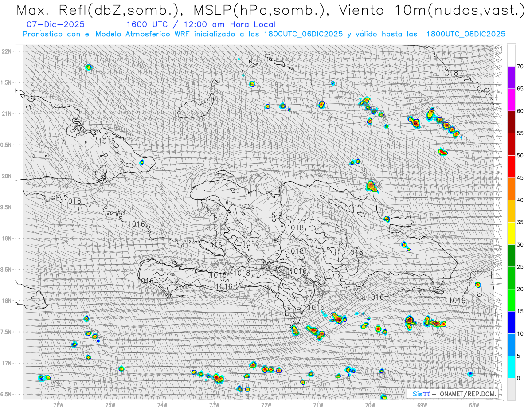
Task: Click the colorbar label '0'
Action: click(518, 378)
